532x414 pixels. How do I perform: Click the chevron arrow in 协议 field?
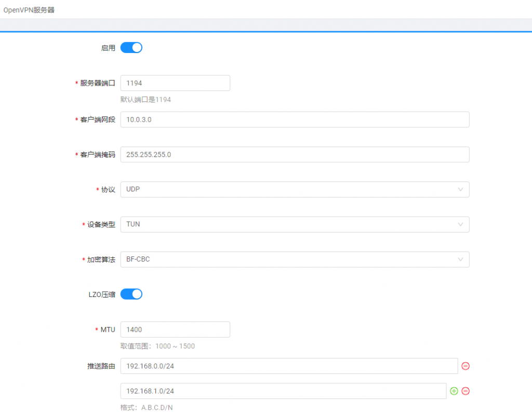460,190
